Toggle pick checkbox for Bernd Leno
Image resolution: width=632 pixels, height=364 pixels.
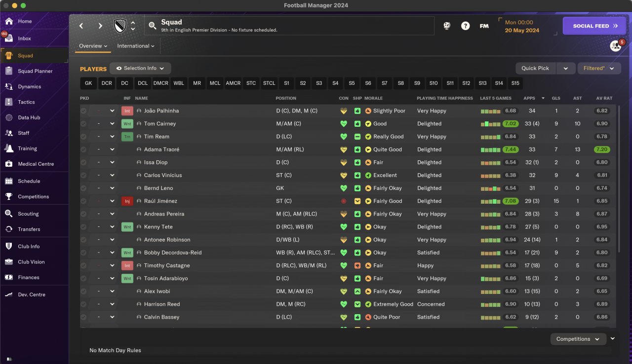pos(83,188)
